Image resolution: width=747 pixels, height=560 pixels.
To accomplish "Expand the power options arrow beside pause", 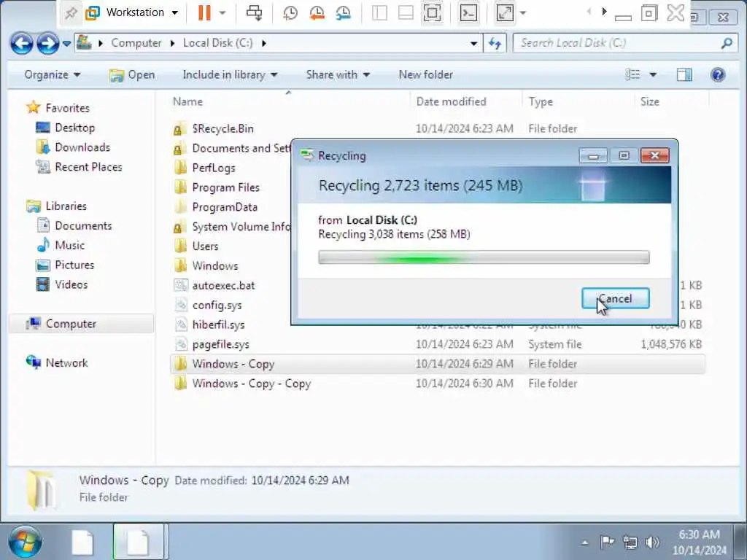I will pyautogui.click(x=222, y=13).
